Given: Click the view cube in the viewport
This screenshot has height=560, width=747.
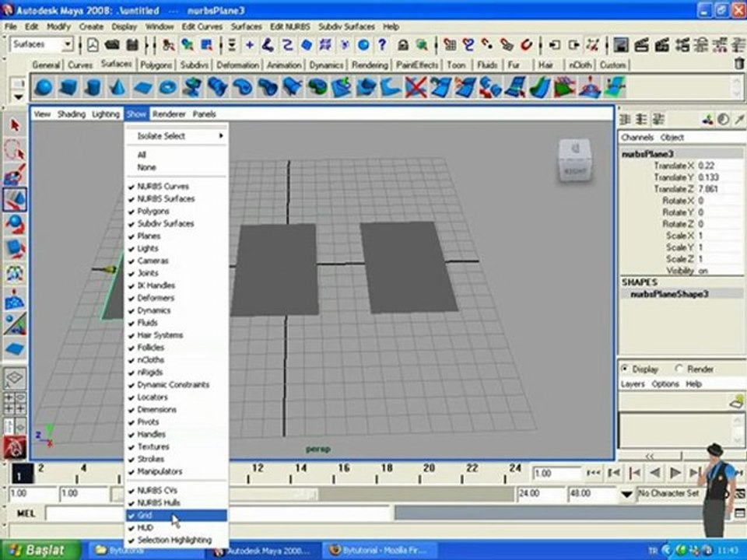Looking at the screenshot, I should tap(576, 160).
